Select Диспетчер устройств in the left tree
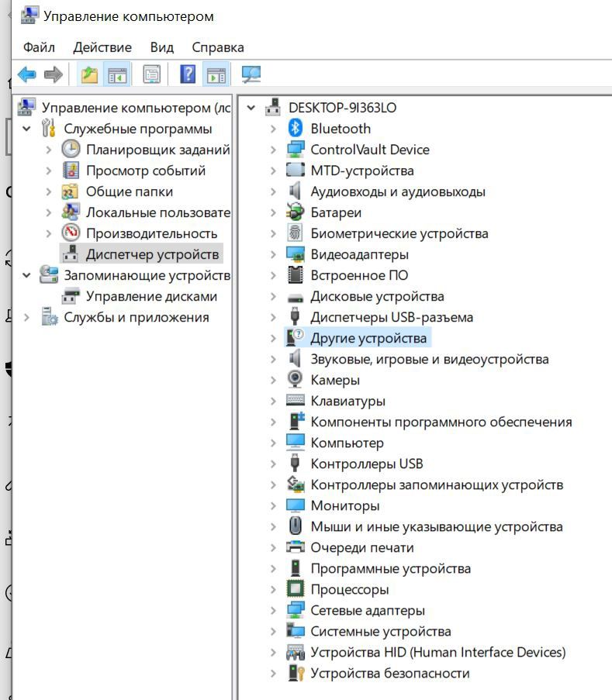612x700 pixels. coord(152,254)
